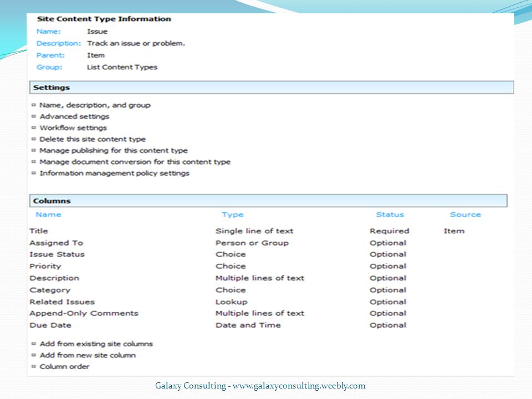Screen dimensions: 532x399
Task: Click Item parent content type
Action: click(x=96, y=55)
